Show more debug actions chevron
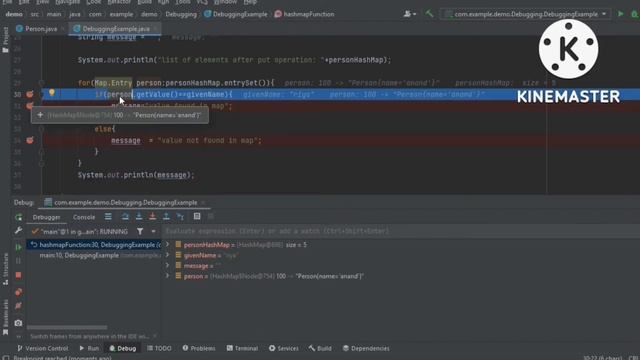The width and height of the screenshot is (640, 360). click(18, 337)
